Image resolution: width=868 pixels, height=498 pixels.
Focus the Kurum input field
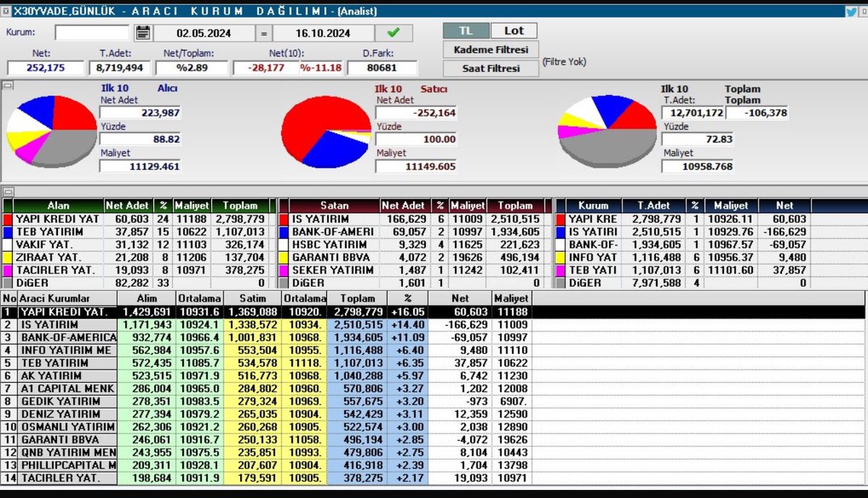pos(93,33)
